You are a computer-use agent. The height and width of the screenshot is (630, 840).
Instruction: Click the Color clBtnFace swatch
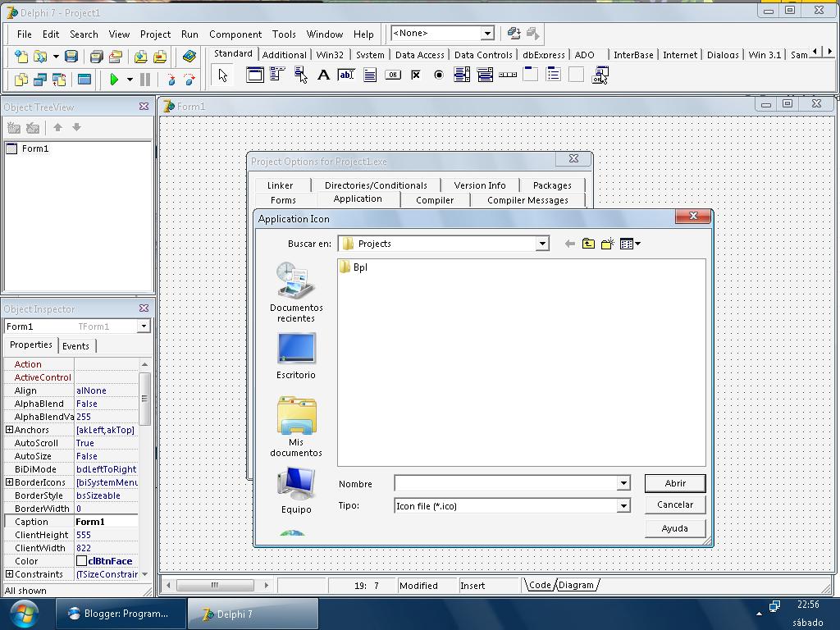(x=81, y=561)
